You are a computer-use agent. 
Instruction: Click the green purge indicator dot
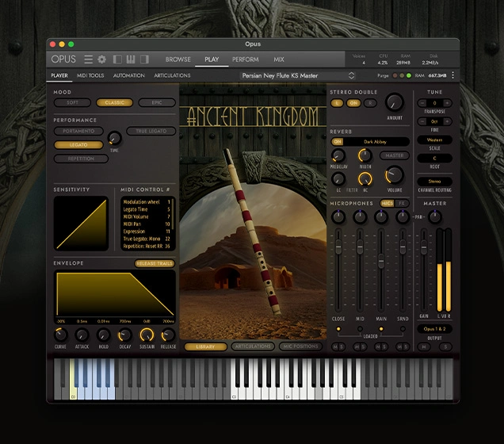(409, 75)
